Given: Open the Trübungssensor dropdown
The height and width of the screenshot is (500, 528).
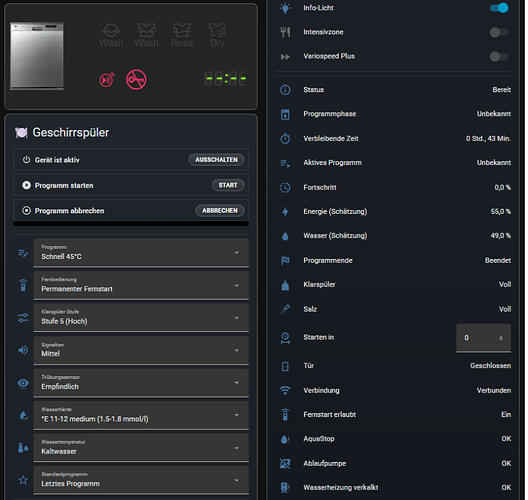Looking at the screenshot, I should [141, 382].
